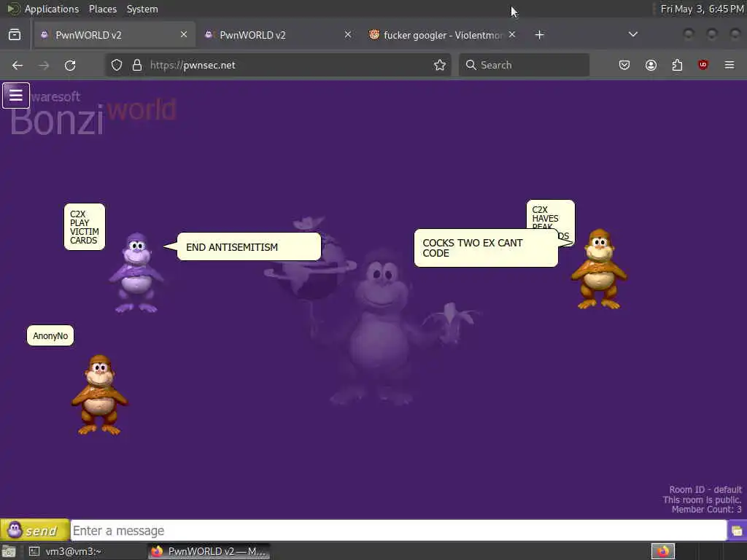Click the browser Search box
This screenshot has height=560, width=747.
[x=524, y=65]
